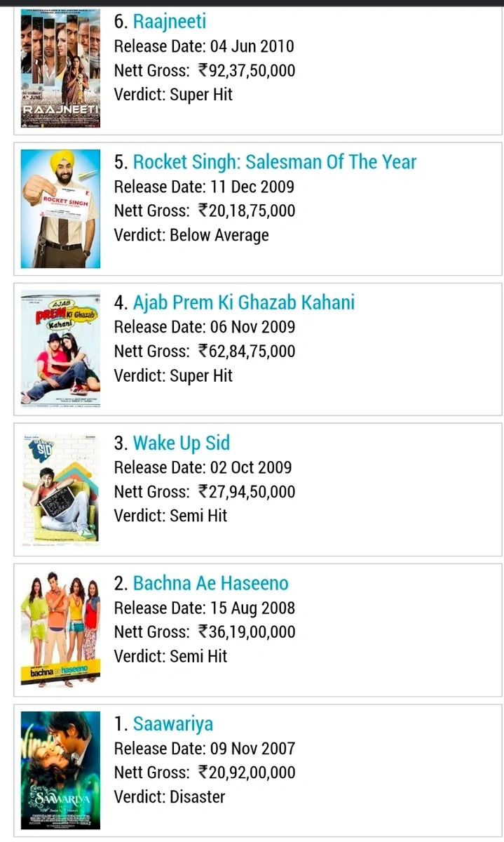This screenshot has width=504, height=842.
Task: Open the Raajneeti movie title link
Action: pyautogui.click(x=170, y=22)
